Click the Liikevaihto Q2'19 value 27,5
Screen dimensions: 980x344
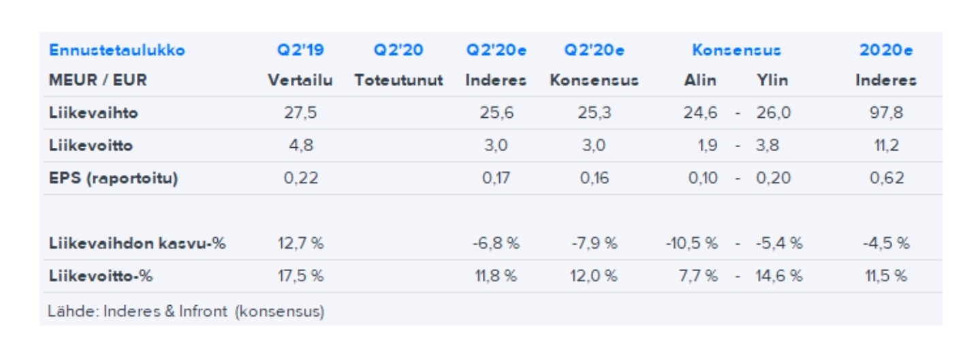(x=300, y=113)
